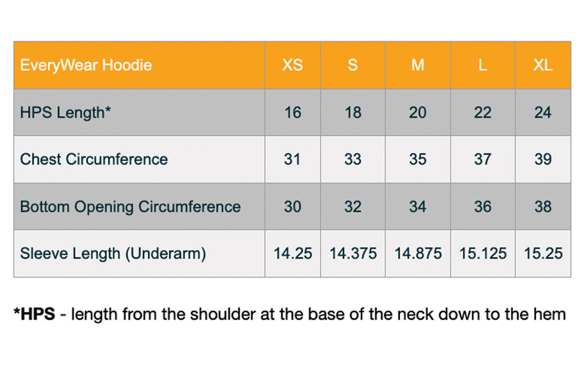Click Sleeve Length value 14.375

(353, 254)
